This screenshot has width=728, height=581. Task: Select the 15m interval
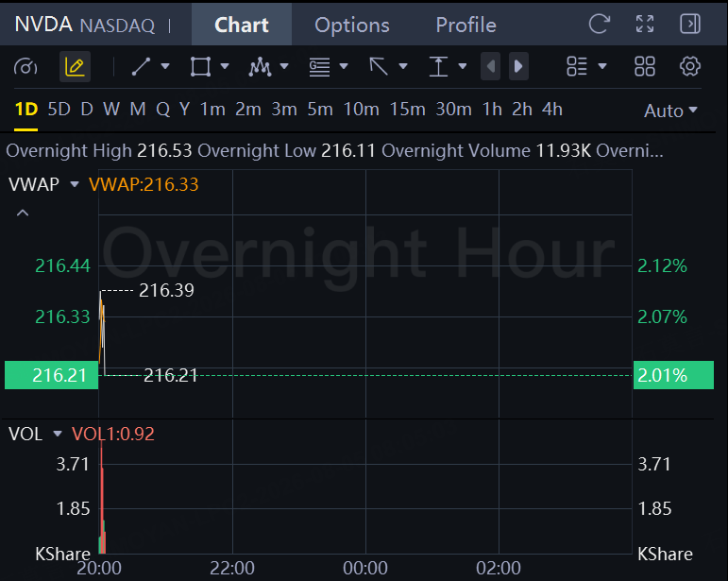[407, 110]
